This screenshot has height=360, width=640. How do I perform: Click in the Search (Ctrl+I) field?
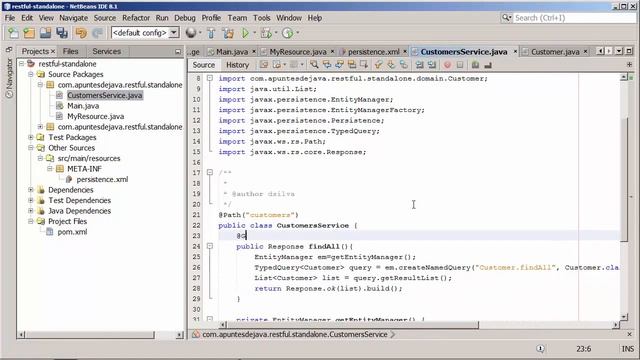[574, 18]
